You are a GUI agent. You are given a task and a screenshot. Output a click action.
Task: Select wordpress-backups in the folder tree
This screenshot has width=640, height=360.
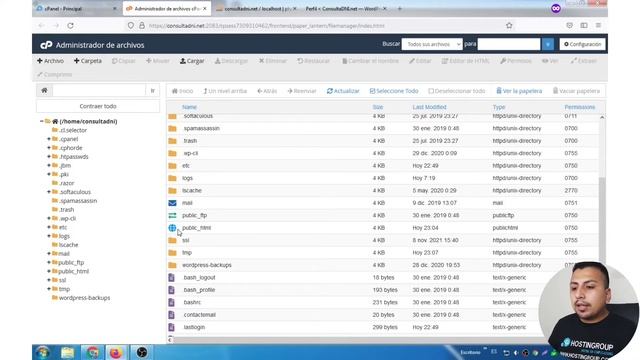pyautogui.click(x=84, y=298)
